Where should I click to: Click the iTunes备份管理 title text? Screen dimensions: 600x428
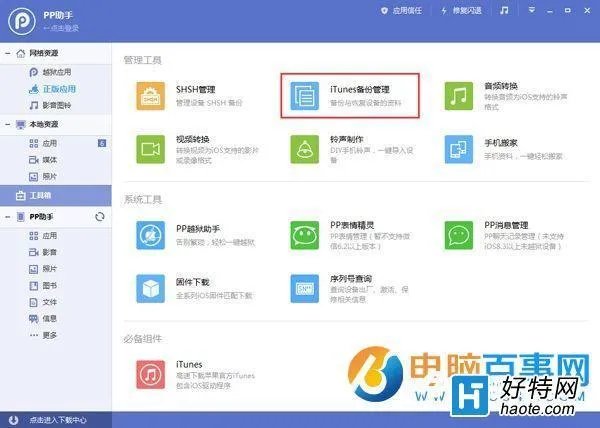click(360, 90)
